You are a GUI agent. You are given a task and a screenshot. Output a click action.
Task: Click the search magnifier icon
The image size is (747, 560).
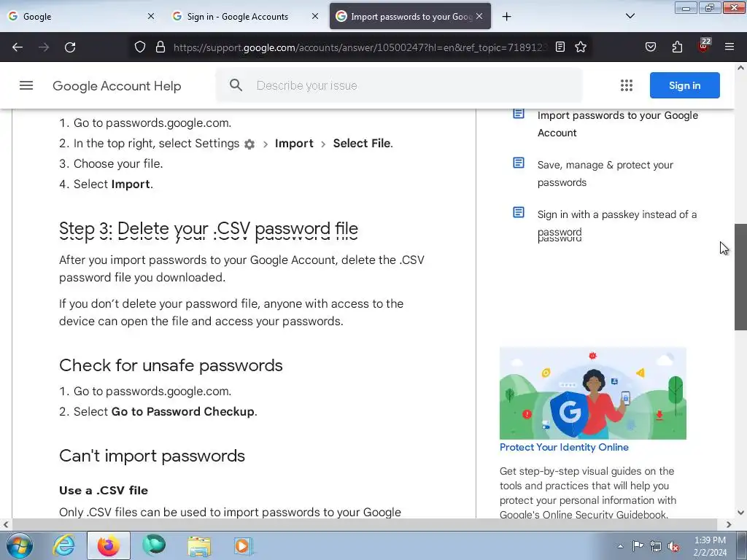pyautogui.click(x=236, y=85)
